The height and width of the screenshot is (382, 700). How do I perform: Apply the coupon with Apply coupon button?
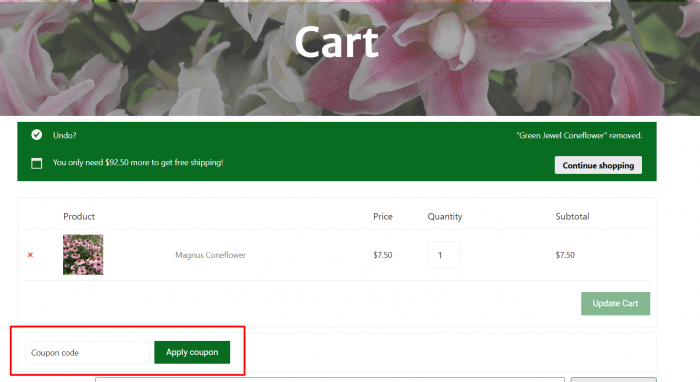click(192, 352)
